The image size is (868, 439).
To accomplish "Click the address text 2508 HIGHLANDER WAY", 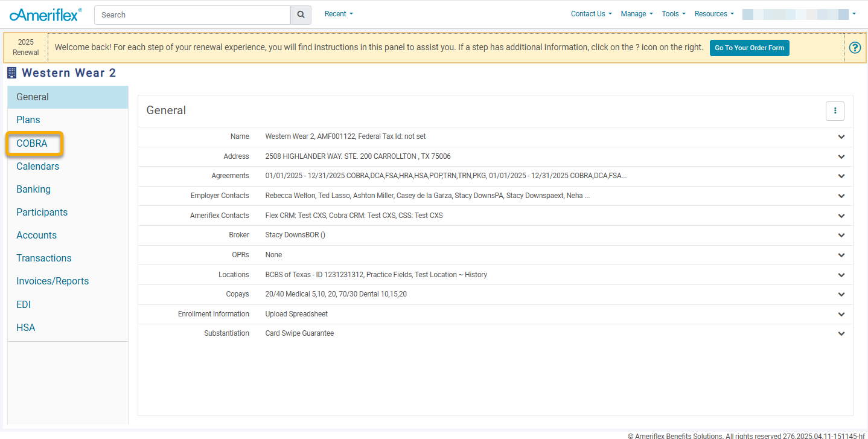I will 358,156.
